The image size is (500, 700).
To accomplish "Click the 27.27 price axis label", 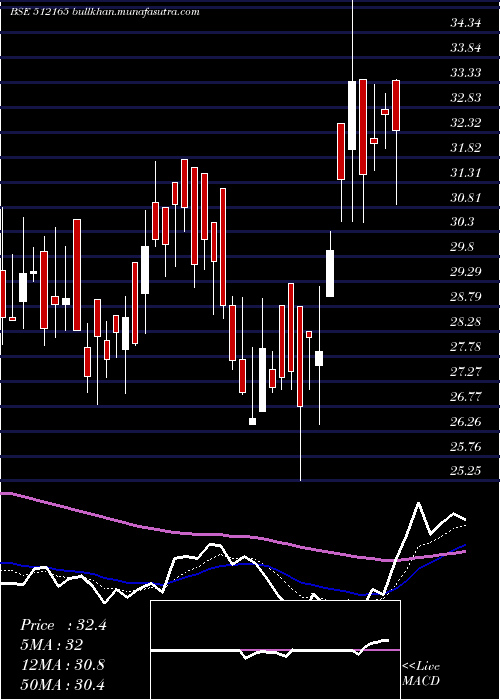I will 466,372.
